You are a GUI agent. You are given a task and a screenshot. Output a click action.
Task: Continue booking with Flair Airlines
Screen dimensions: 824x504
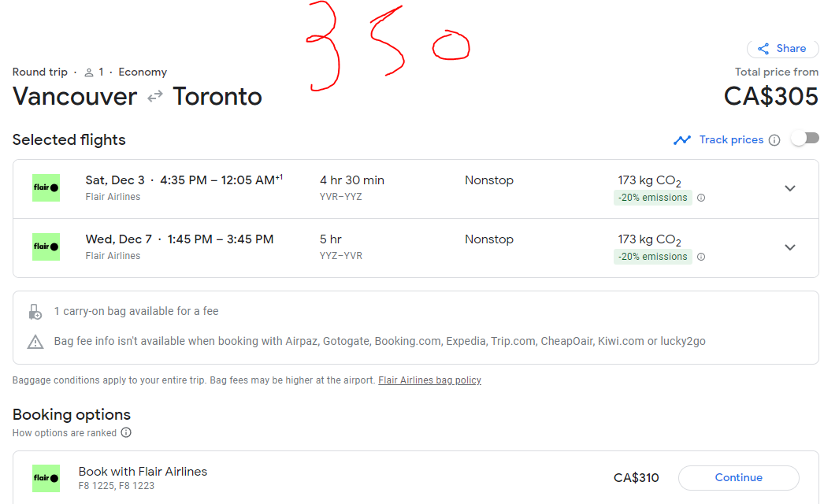click(738, 477)
